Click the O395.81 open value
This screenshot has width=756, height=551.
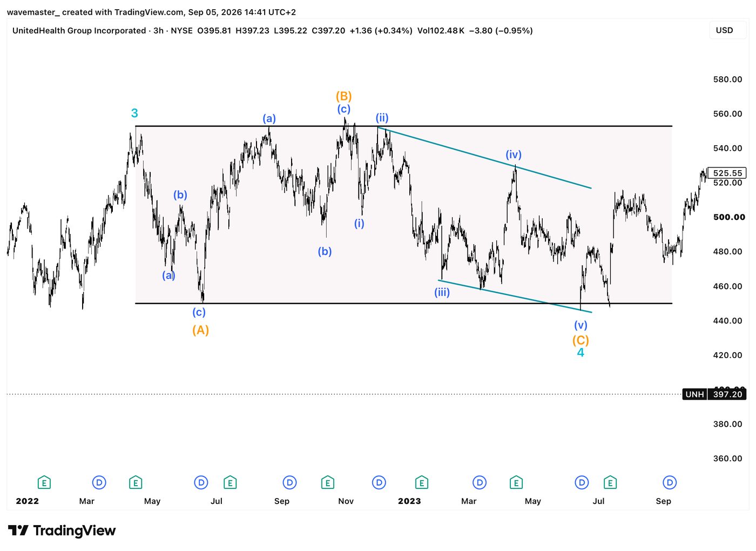point(214,31)
